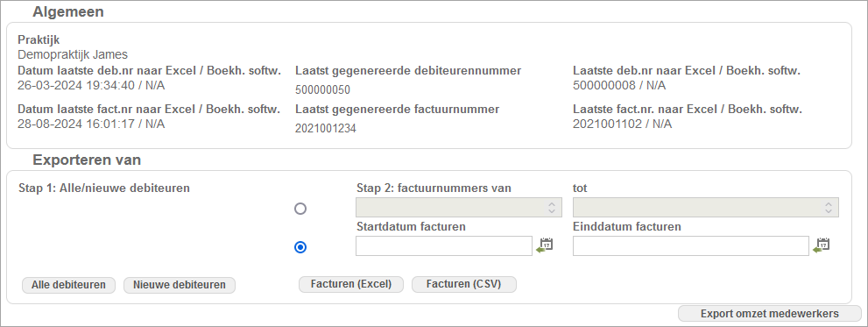
Task: Select the factuurnummers range radio button
Action: pyautogui.click(x=300, y=209)
